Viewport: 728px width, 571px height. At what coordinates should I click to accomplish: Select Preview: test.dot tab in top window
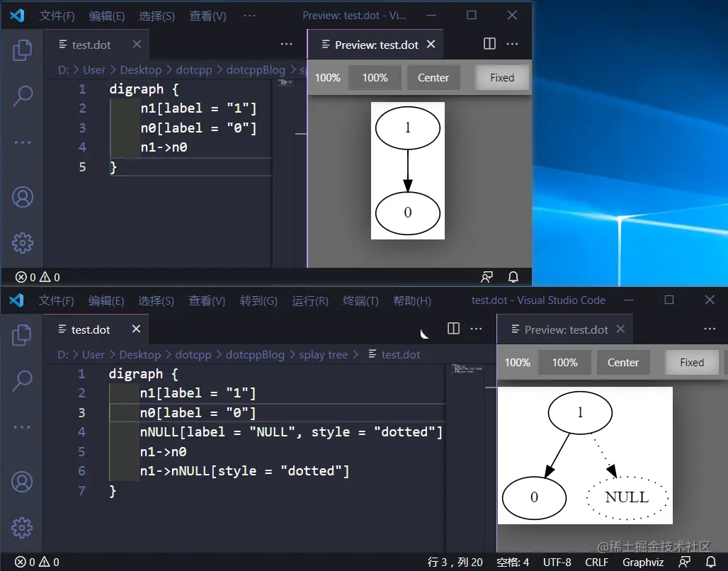pyautogui.click(x=375, y=45)
